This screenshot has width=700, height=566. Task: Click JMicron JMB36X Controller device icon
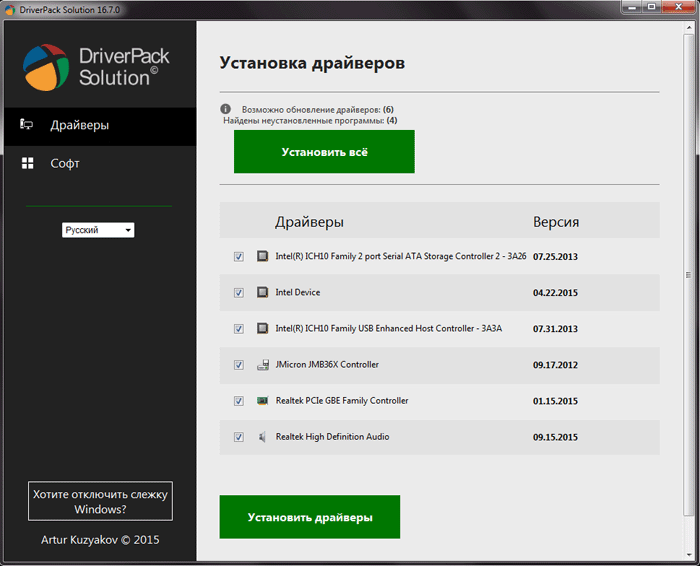[262, 365]
